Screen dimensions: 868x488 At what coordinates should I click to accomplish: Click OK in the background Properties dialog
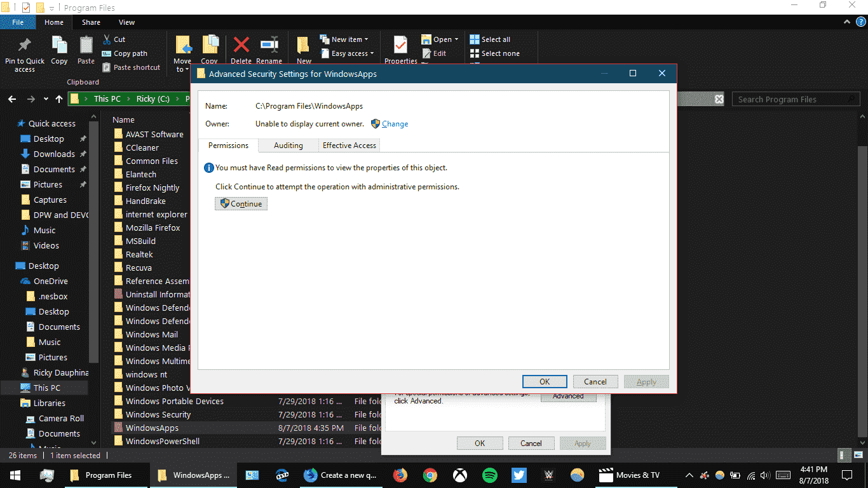coord(480,444)
